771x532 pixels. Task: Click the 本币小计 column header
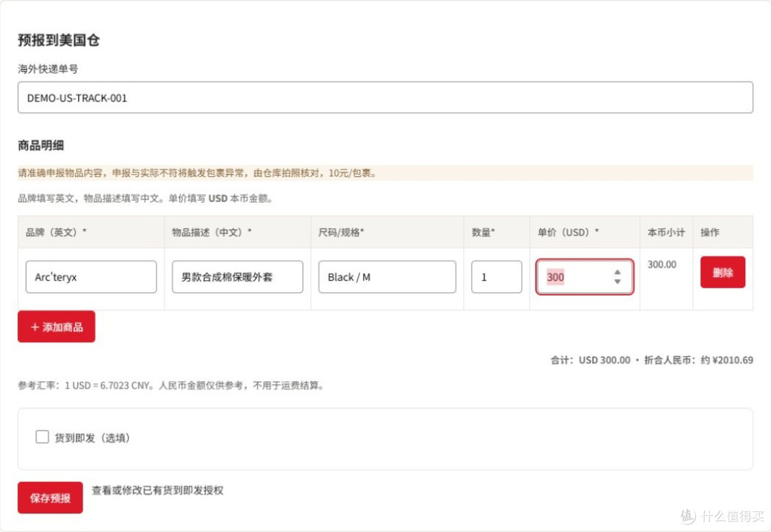666,232
